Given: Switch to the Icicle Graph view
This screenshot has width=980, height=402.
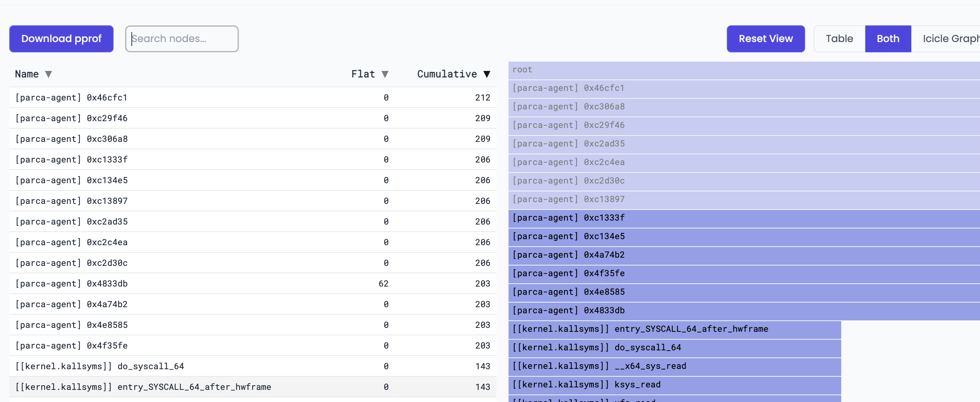Looking at the screenshot, I should pos(949,38).
